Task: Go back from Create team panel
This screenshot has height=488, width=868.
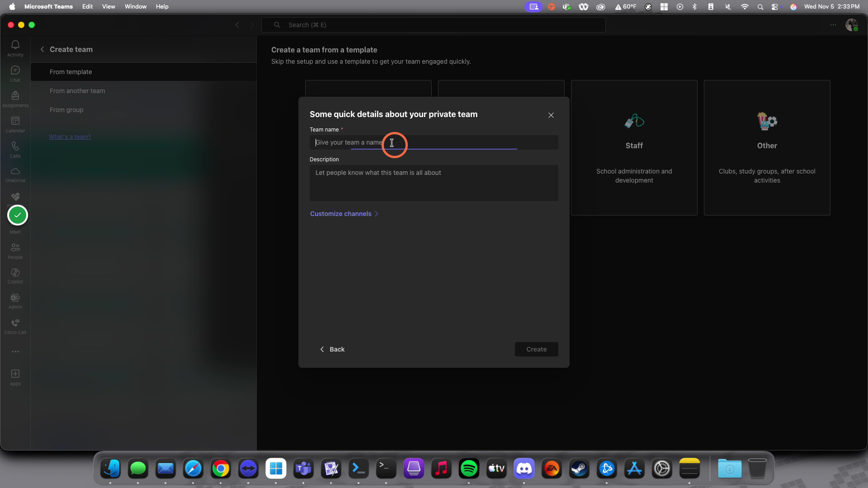Action: (x=42, y=49)
